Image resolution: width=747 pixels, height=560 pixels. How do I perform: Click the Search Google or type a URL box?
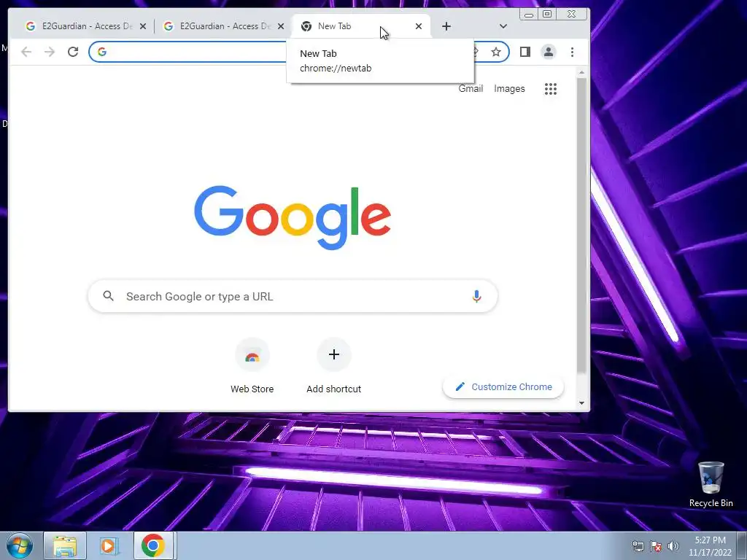(293, 296)
